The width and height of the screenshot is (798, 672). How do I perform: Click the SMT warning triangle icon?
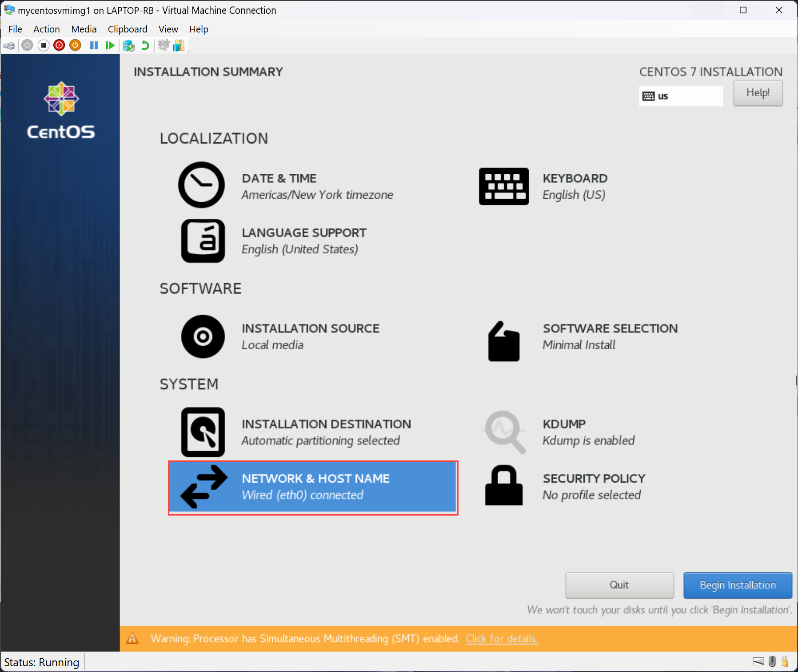(x=132, y=639)
